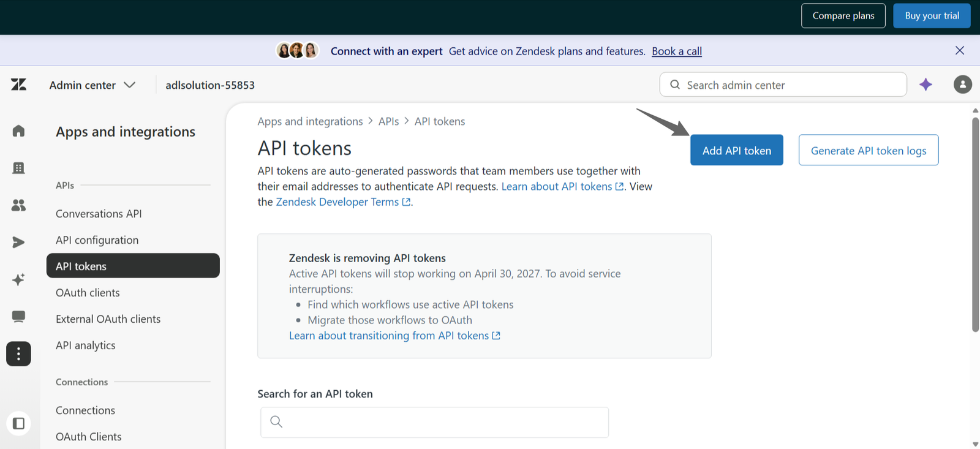This screenshot has height=449, width=980.
Task: Open the People icon in sidebar
Action: click(x=18, y=205)
